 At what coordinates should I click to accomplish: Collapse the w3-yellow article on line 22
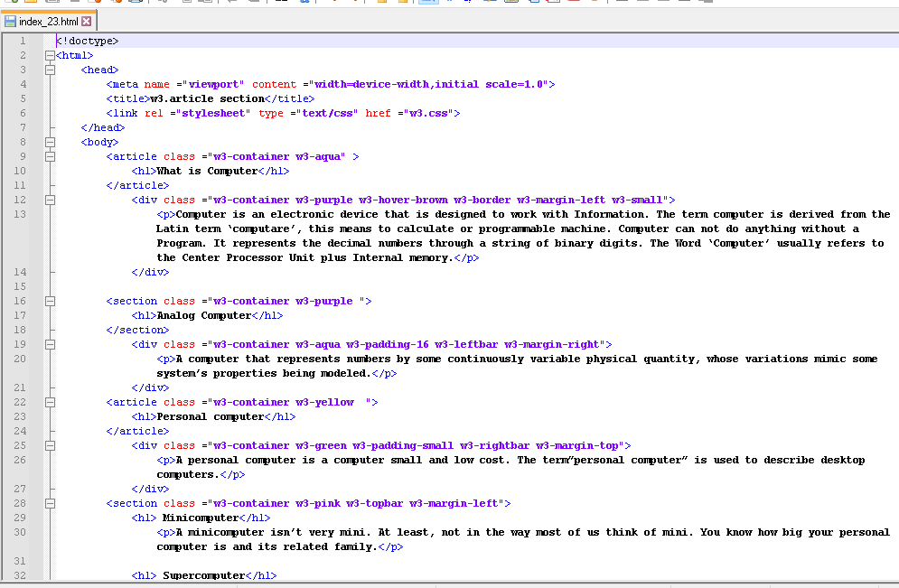coord(51,402)
